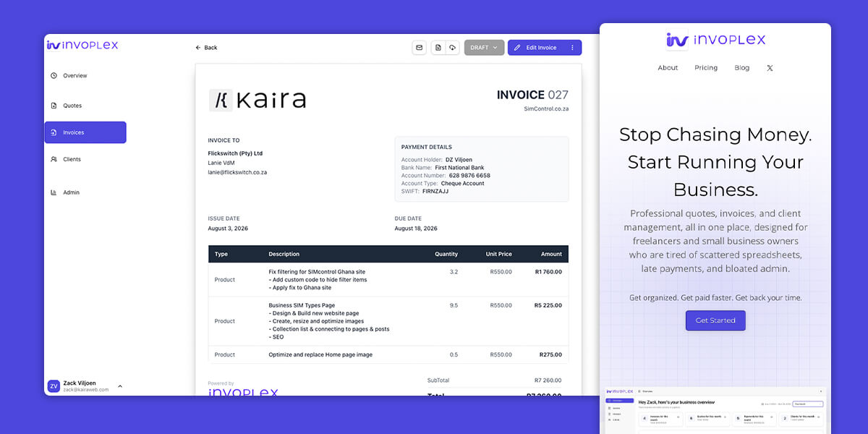Click the Overview clock icon
Screen dimensions: 868x434
[x=54, y=76]
